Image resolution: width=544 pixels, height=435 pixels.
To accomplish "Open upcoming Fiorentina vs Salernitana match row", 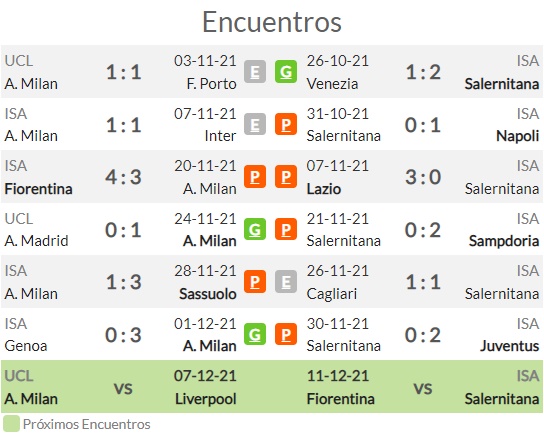I will [x=423, y=387].
